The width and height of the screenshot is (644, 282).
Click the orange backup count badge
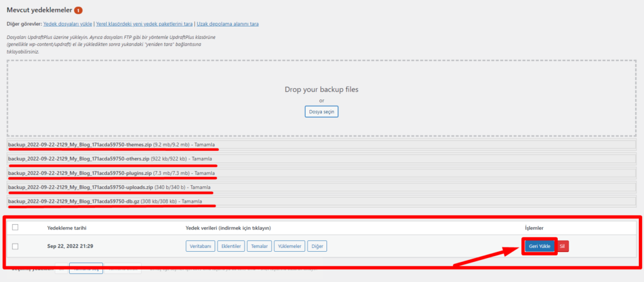click(x=78, y=11)
